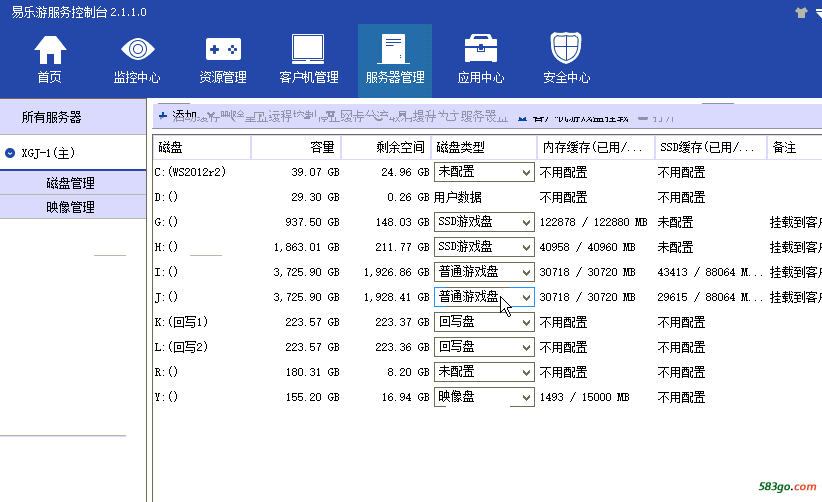Image resolution: width=822 pixels, height=502 pixels.
Task: Open the 安全中心 security center
Action: pos(566,59)
